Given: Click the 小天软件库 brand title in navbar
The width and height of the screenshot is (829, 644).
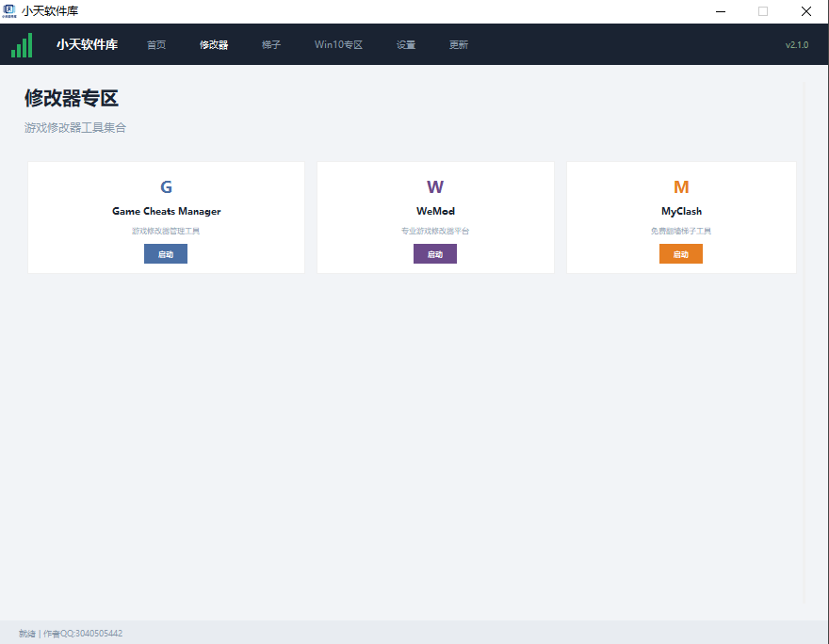Looking at the screenshot, I should [88, 44].
